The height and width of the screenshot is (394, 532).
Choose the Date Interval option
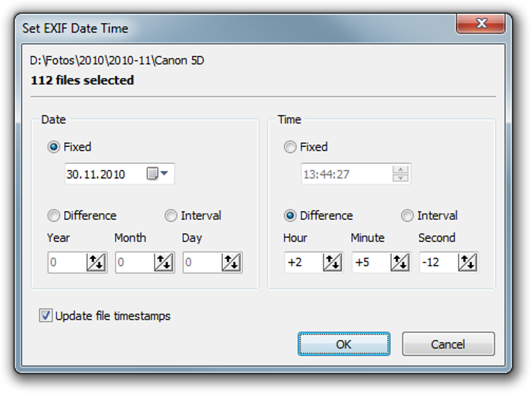pyautogui.click(x=171, y=216)
